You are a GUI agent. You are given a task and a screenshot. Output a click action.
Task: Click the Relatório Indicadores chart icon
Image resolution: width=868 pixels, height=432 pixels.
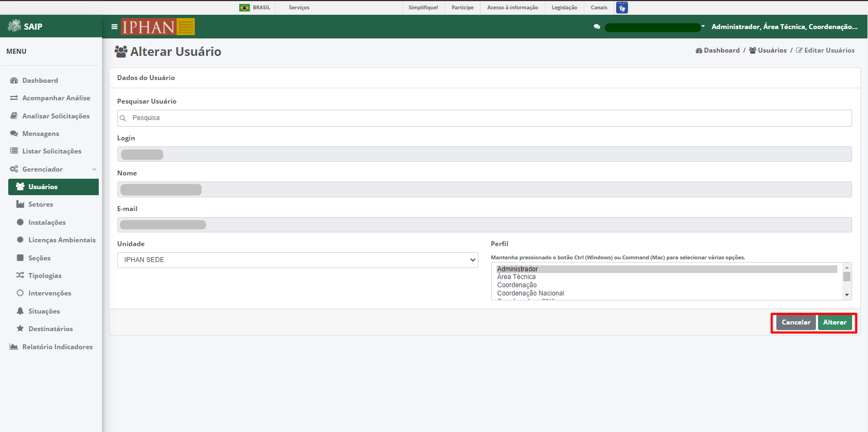click(x=14, y=347)
